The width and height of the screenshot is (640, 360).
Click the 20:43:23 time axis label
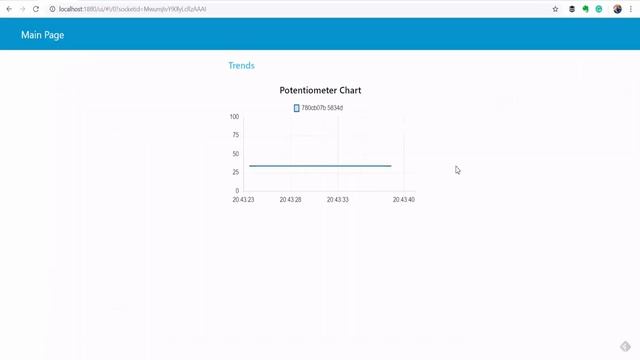coord(243,200)
